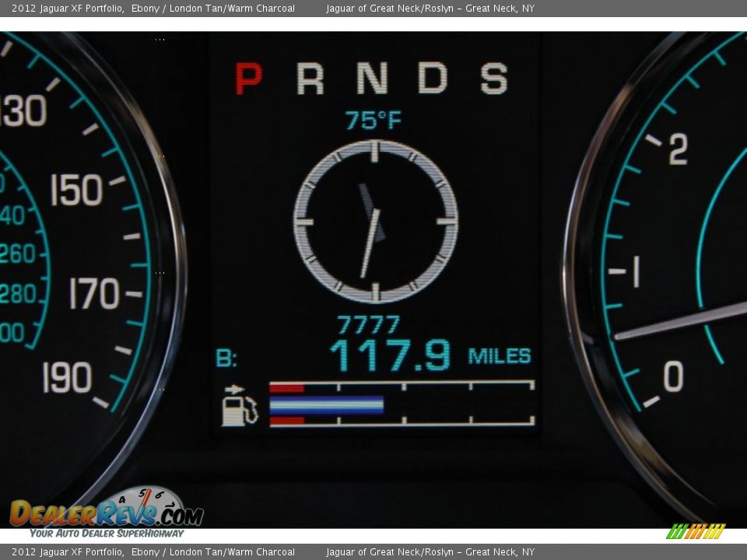Click the 75°F temperature reading
Viewport: 747px width, 560px height.
click(373, 120)
